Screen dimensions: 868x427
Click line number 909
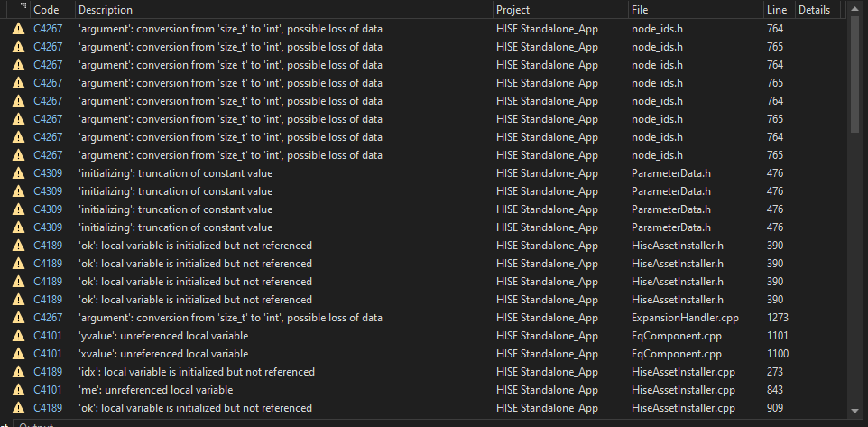click(x=775, y=408)
